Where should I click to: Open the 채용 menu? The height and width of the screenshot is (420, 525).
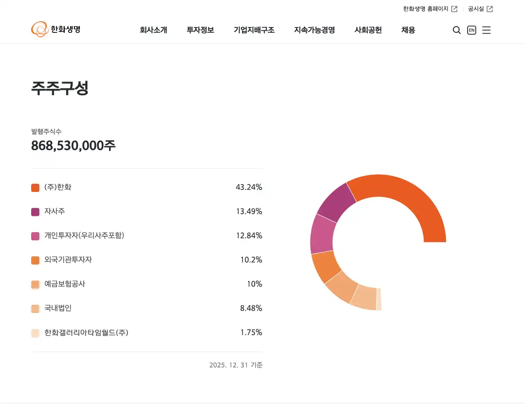point(408,30)
